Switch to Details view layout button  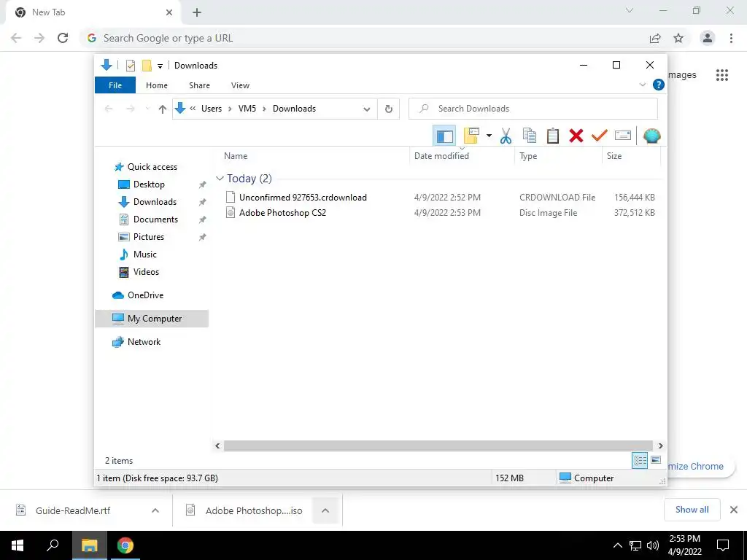[640, 460]
